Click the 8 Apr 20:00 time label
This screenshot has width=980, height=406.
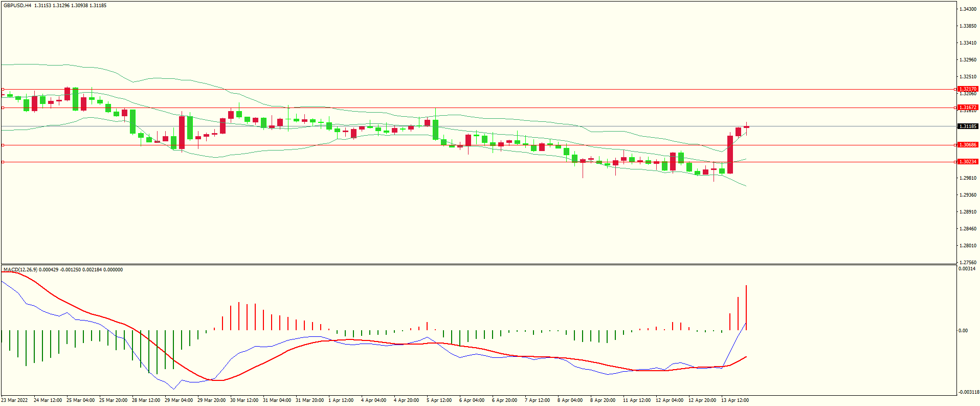[x=603, y=400]
